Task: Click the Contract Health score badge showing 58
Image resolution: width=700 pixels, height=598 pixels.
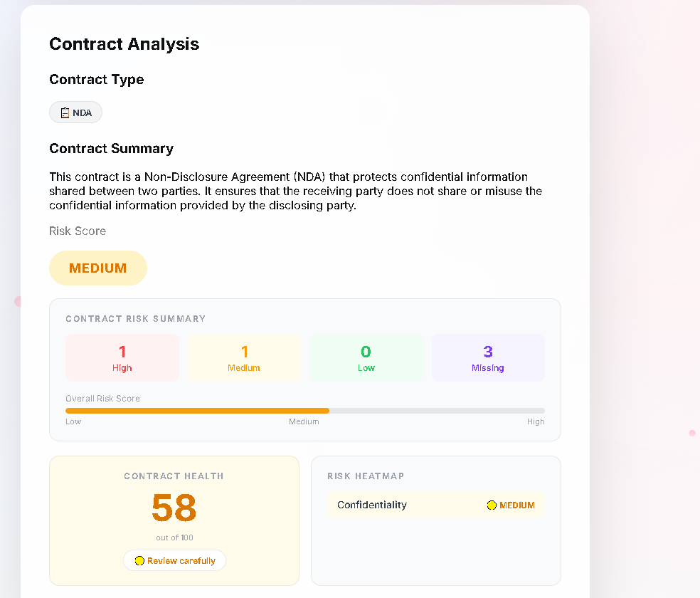Action: point(174,508)
